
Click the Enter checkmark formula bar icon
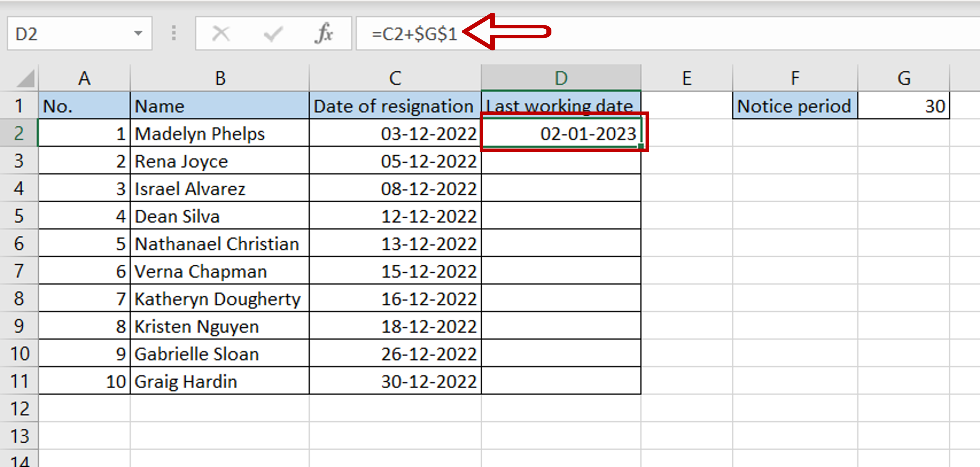point(273,33)
